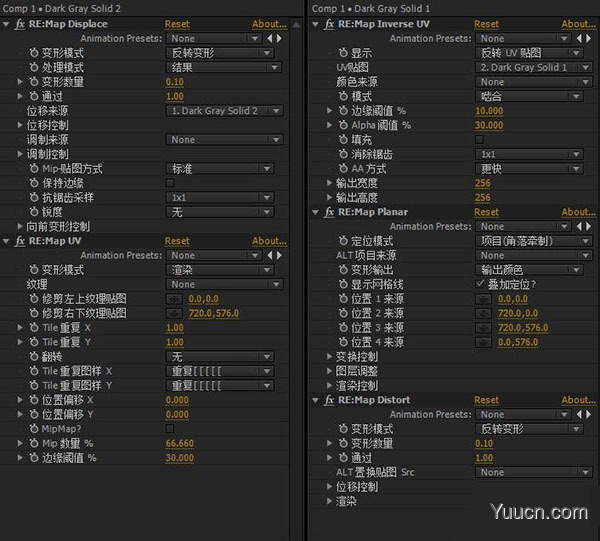This screenshot has height=541, width=600.
Task: Open Animation Presets dropdown in RE:Map Distort
Action: click(x=523, y=414)
